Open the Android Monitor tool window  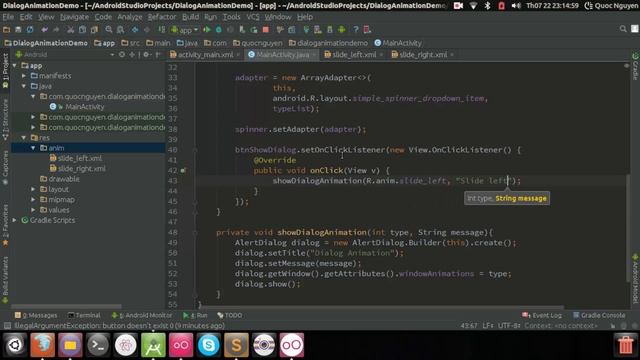142,315
